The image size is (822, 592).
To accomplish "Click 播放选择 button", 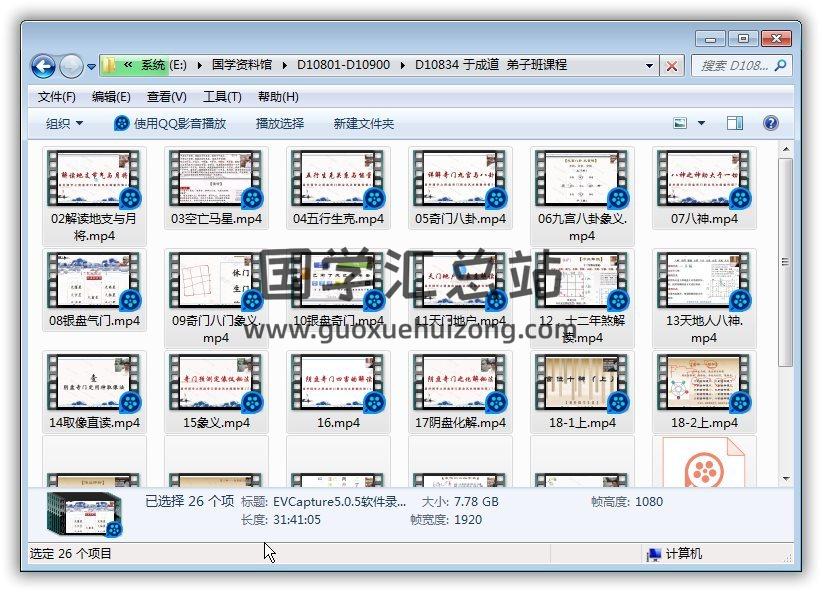I will click(280, 124).
